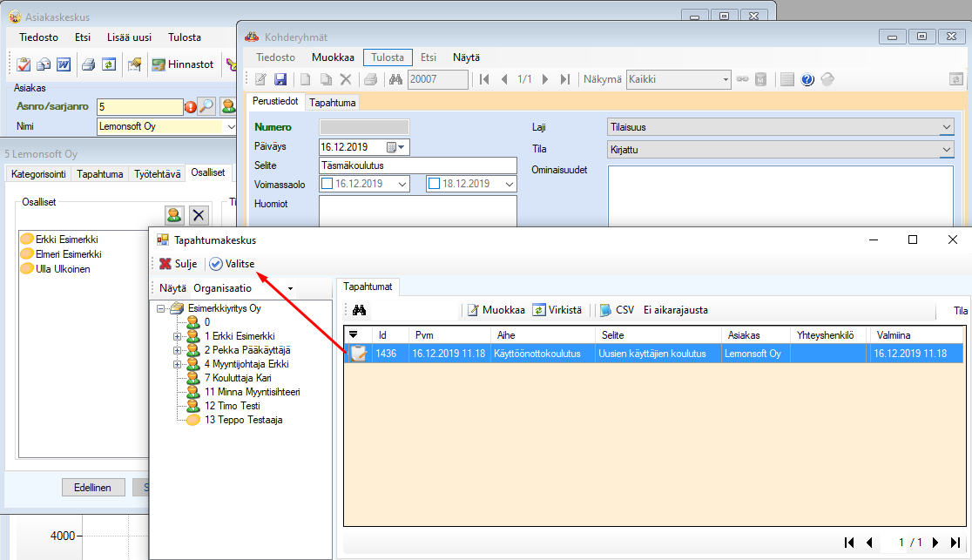The height and width of the screenshot is (560, 972).
Task: Click the new blank page icon in Kohderyhmät
Action: [306, 79]
